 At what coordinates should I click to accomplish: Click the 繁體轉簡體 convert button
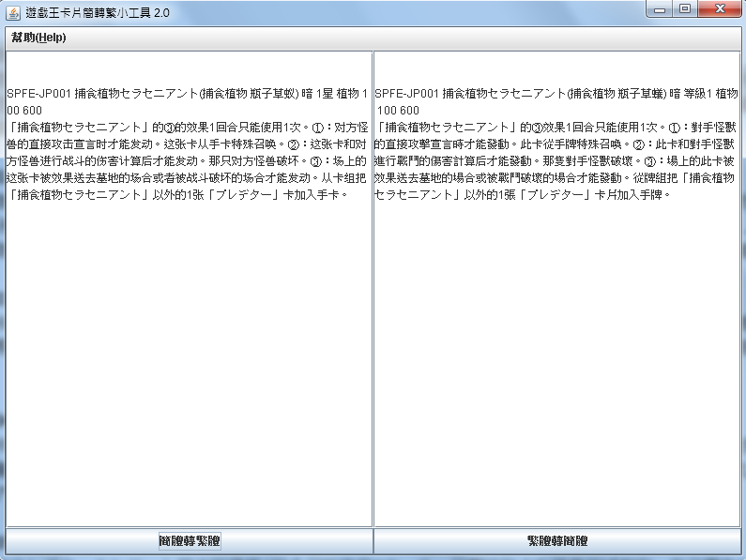click(x=557, y=541)
